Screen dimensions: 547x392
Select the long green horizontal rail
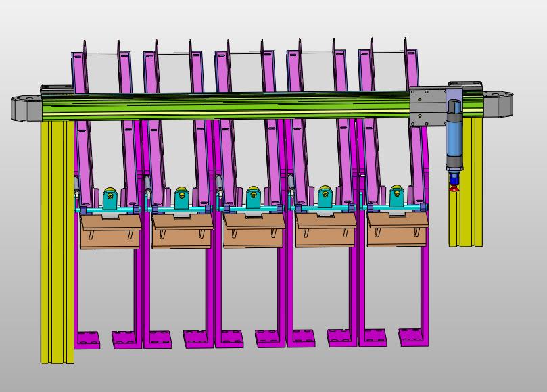pos(227,106)
